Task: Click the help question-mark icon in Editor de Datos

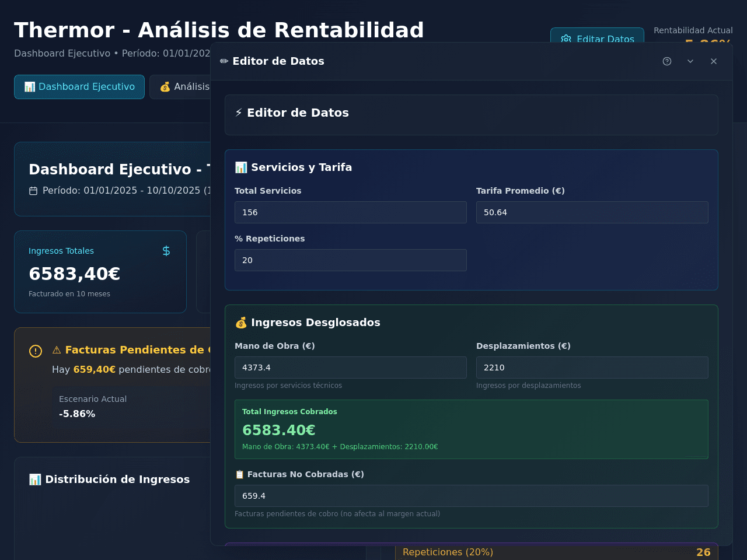Action: coord(667,61)
